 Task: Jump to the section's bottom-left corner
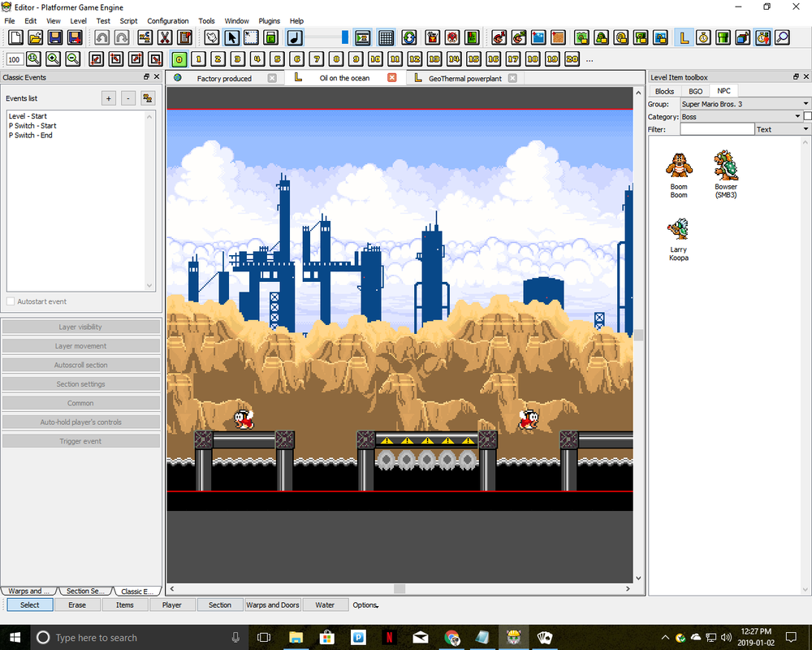click(x=97, y=58)
